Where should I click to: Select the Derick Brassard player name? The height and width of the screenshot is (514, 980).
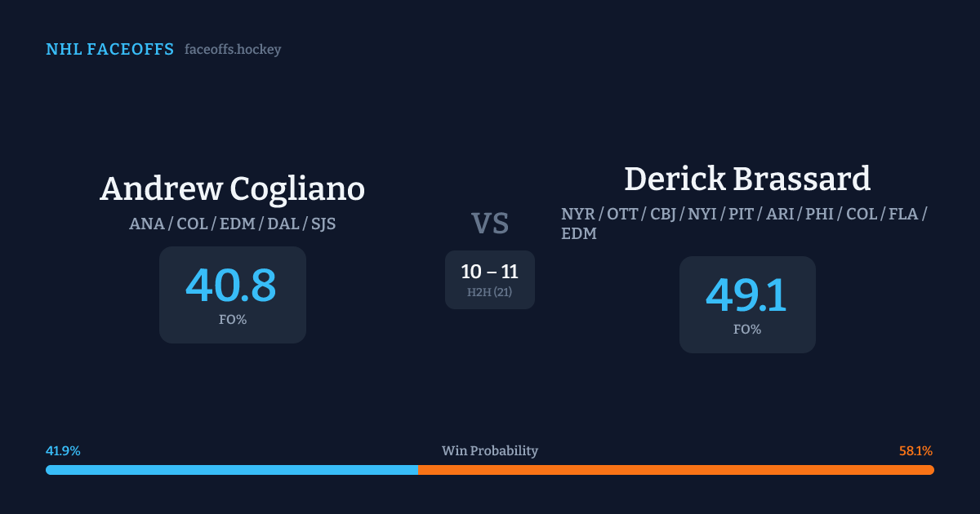coord(747,179)
